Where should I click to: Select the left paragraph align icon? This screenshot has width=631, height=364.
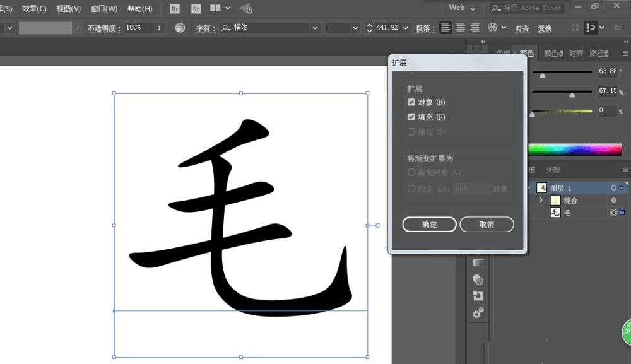click(x=445, y=27)
